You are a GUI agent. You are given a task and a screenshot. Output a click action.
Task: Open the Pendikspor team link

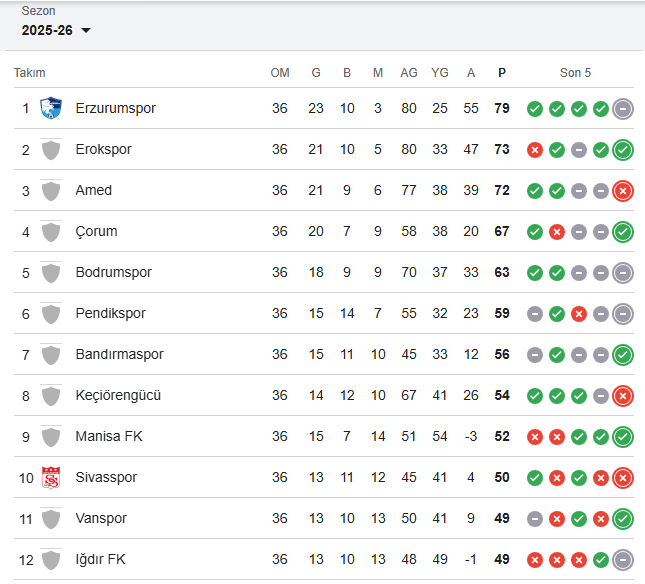click(110, 313)
